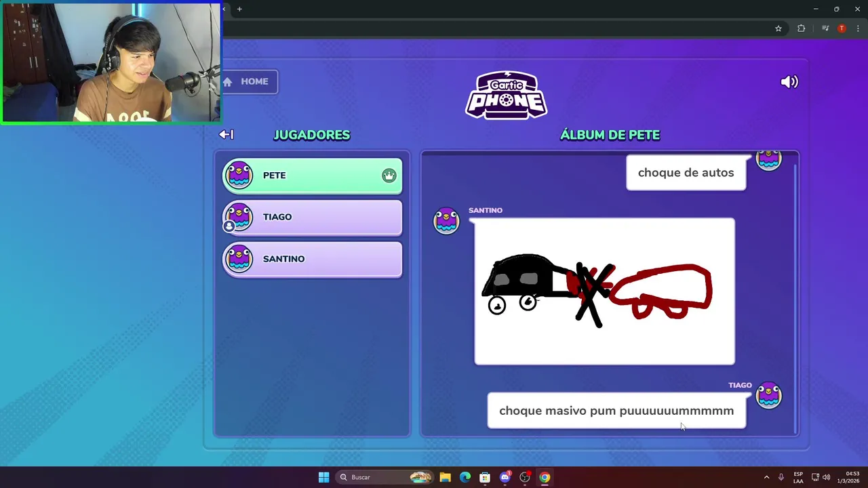The image size is (868, 488).
Task: Click the JUGADORES heading
Action: tap(312, 135)
